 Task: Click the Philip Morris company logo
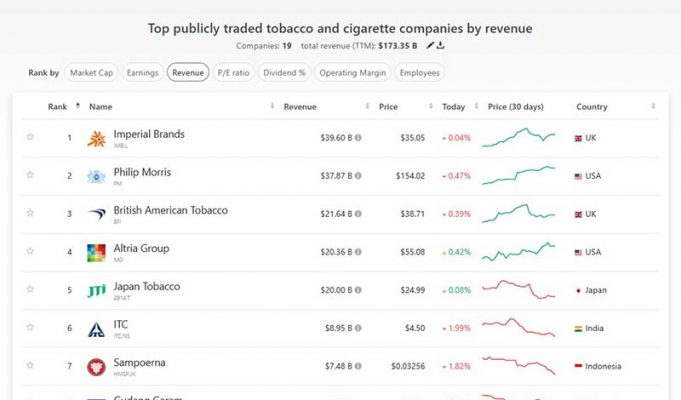coord(96,176)
